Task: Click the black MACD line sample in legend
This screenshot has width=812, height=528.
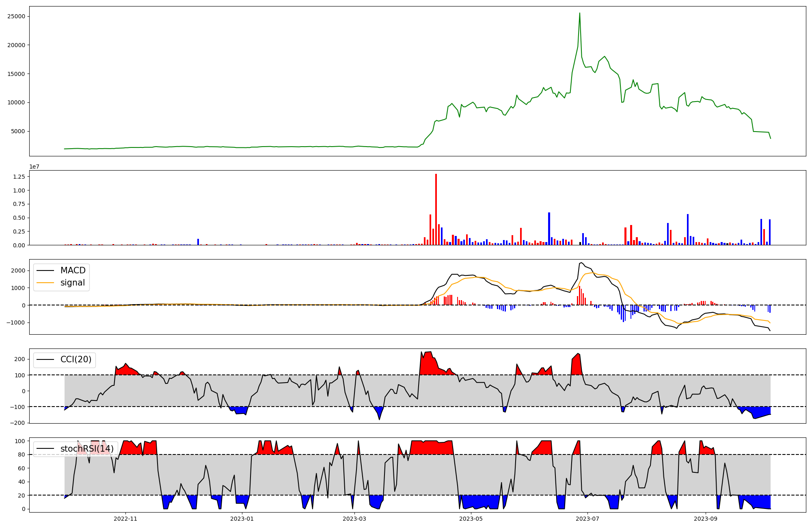Action: point(45,270)
